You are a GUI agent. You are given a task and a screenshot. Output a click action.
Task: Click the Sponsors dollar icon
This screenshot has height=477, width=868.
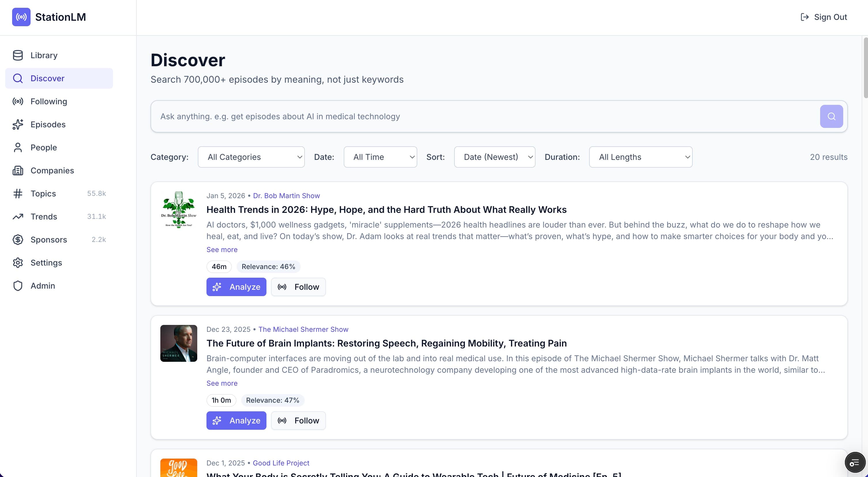click(18, 240)
